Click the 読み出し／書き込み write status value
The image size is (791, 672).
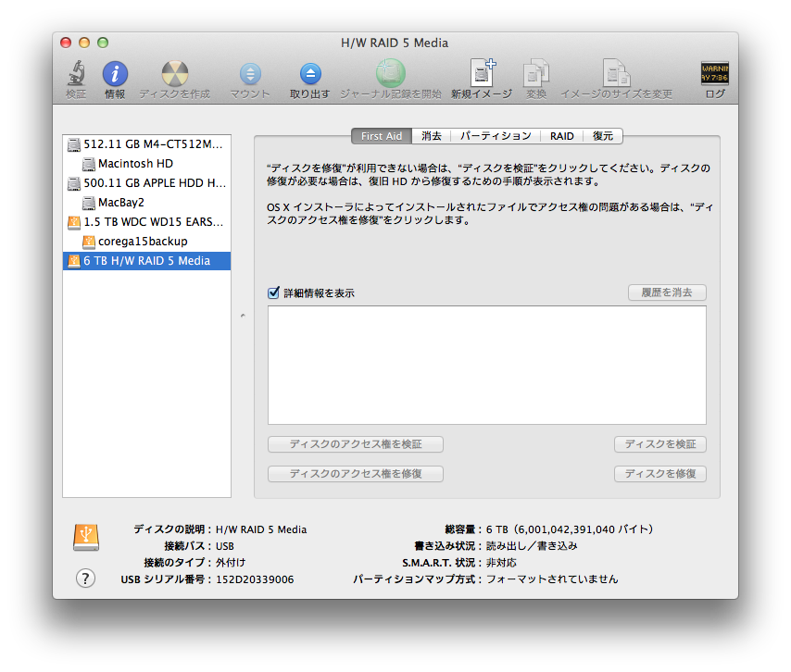pyautogui.click(x=532, y=546)
